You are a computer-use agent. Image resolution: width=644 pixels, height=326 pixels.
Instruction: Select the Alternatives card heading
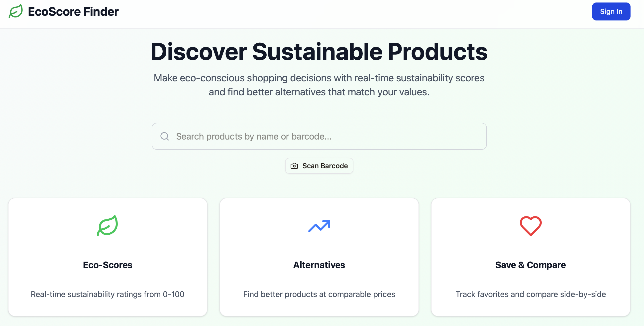319,265
